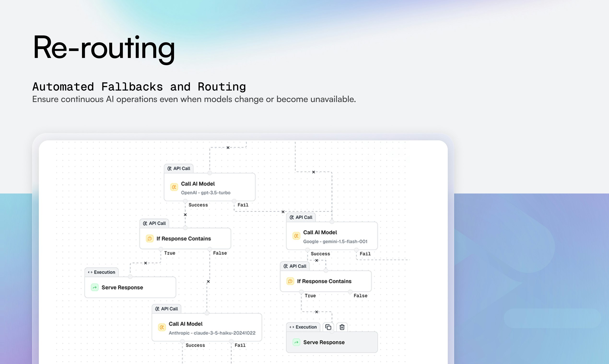Click the OpenAI gpt-3.5-turbo node's orange model icon

pyautogui.click(x=174, y=187)
